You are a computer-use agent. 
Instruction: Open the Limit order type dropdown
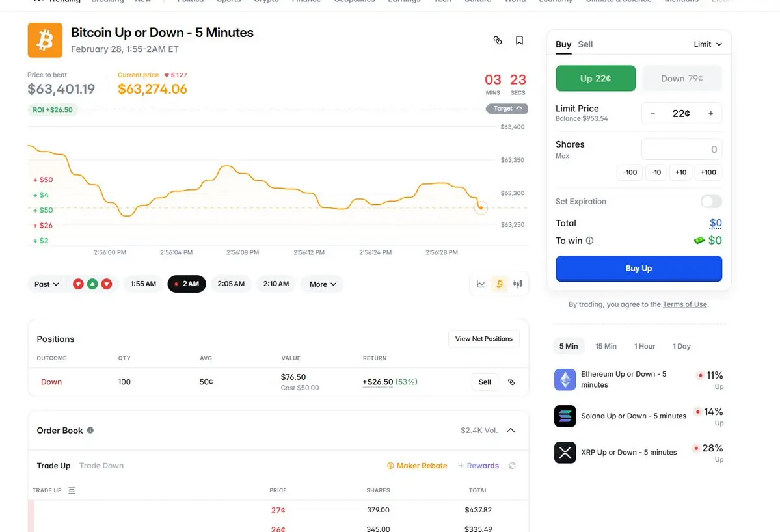pyautogui.click(x=708, y=44)
